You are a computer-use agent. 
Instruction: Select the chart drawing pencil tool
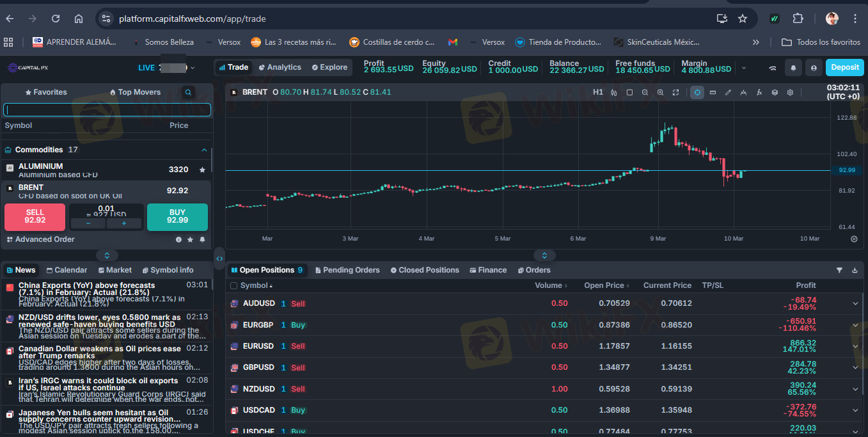click(728, 92)
